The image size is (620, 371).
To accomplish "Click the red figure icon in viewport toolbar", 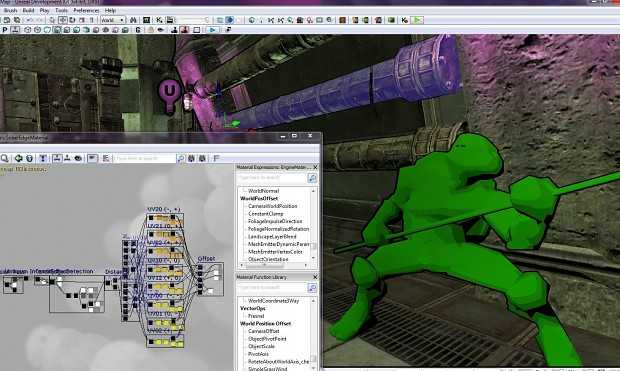I will click(184, 30).
